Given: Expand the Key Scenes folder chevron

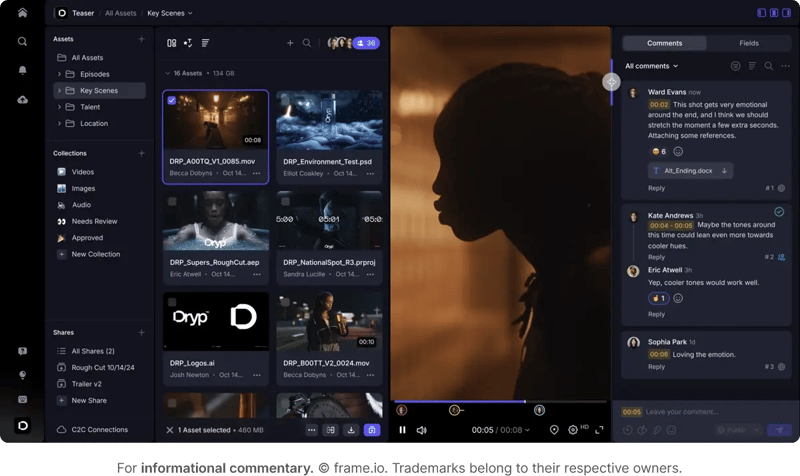Looking at the screenshot, I should tap(59, 90).
